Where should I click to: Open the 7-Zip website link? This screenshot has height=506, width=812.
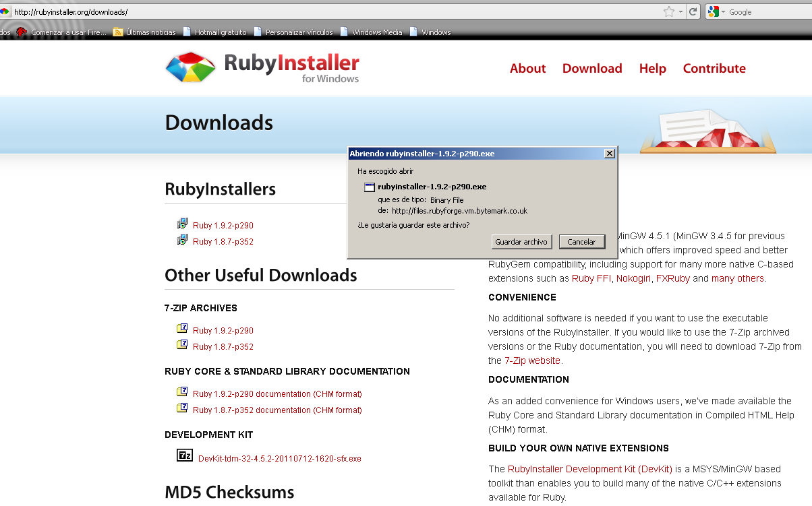pos(532,360)
